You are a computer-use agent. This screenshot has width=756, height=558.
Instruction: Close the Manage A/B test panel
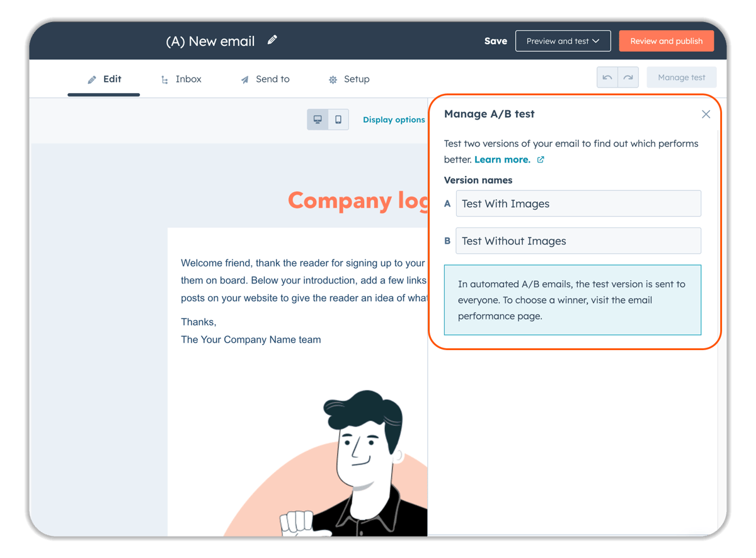coord(706,114)
